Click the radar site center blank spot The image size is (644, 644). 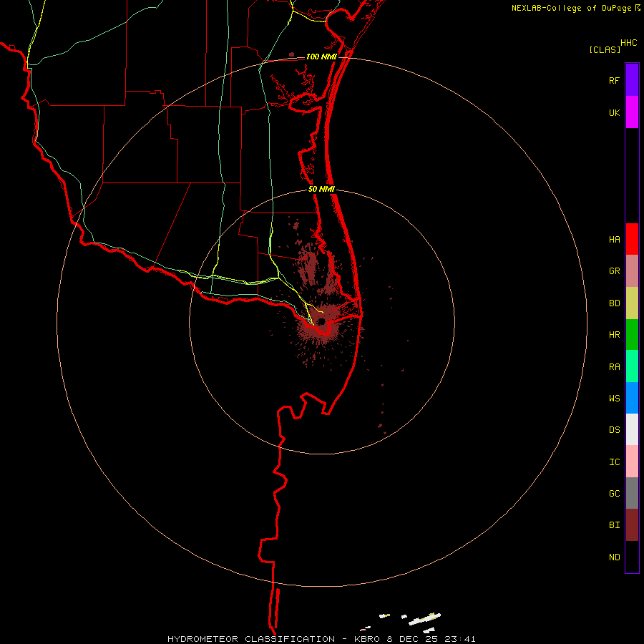click(x=321, y=321)
